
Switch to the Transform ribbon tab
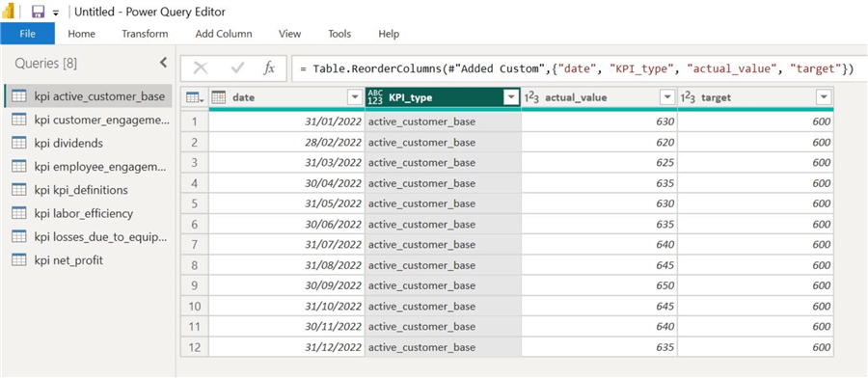coord(145,34)
